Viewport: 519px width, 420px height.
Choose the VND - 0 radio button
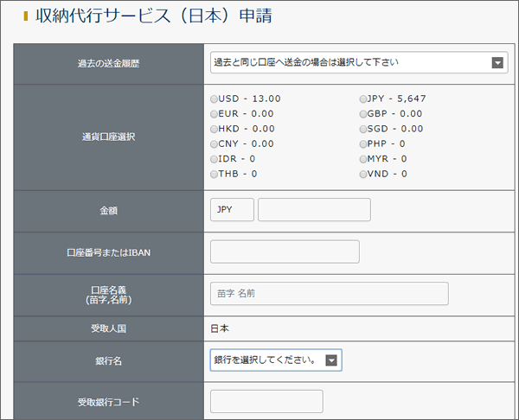[363, 174]
